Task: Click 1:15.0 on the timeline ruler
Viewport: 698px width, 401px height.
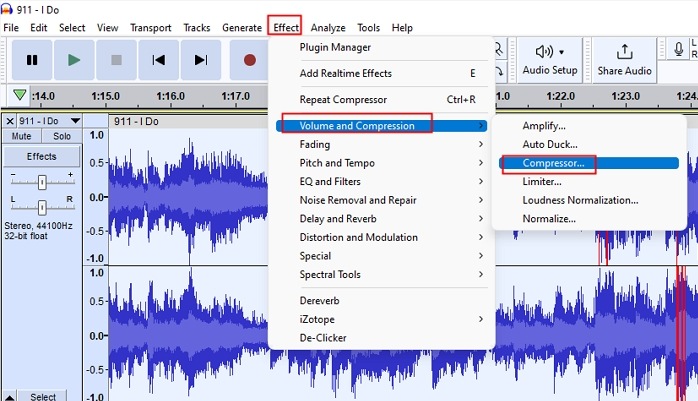Action: click(x=106, y=96)
